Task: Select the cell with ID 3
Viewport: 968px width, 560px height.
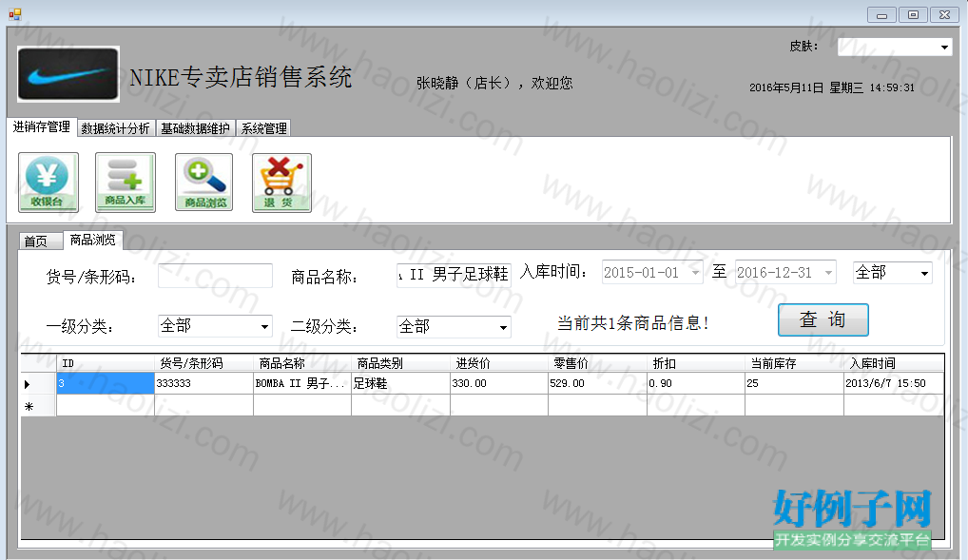Action: (105, 383)
